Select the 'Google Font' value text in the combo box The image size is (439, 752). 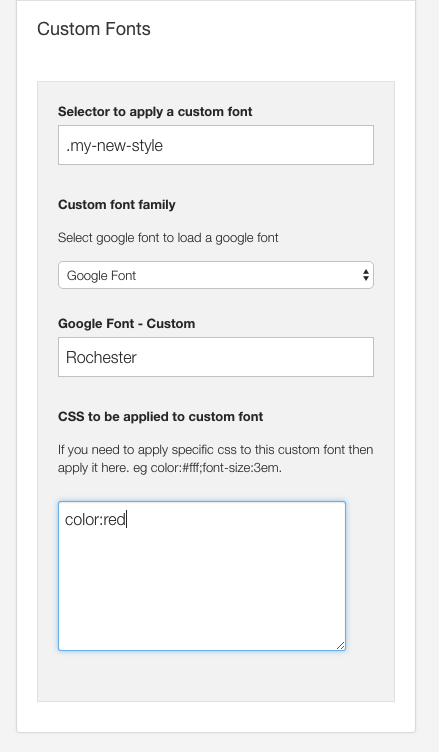pyautogui.click(x=101, y=276)
